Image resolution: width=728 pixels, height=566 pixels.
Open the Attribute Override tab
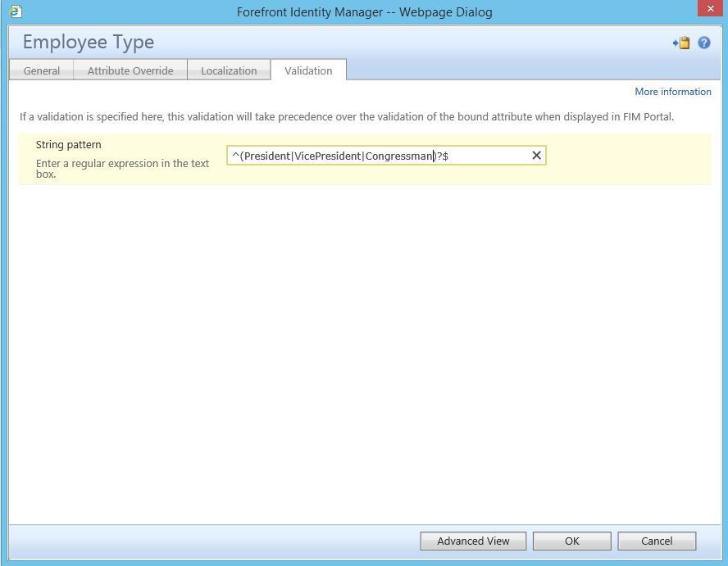[x=130, y=70]
